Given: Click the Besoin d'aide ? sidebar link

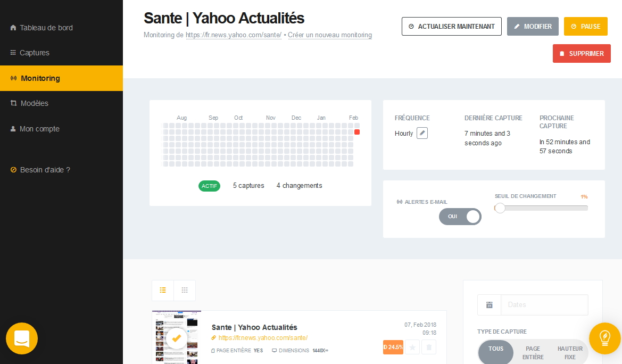Looking at the screenshot, I should click(x=40, y=170).
